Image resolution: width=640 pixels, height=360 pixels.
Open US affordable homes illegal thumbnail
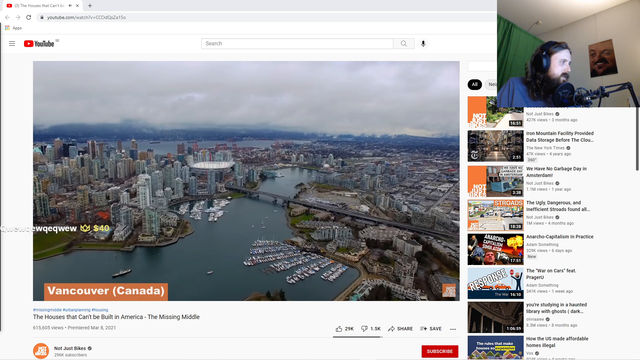pyautogui.click(x=496, y=347)
